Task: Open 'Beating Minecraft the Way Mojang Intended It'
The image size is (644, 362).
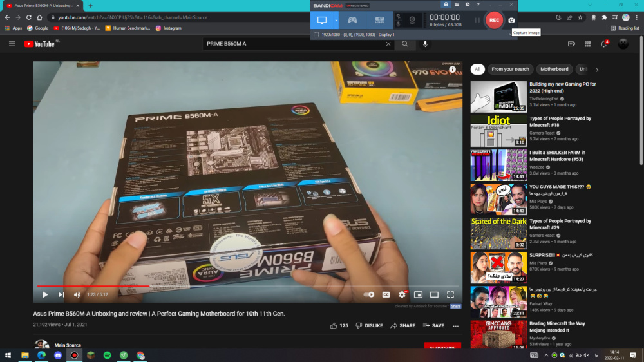Action: 557,327
